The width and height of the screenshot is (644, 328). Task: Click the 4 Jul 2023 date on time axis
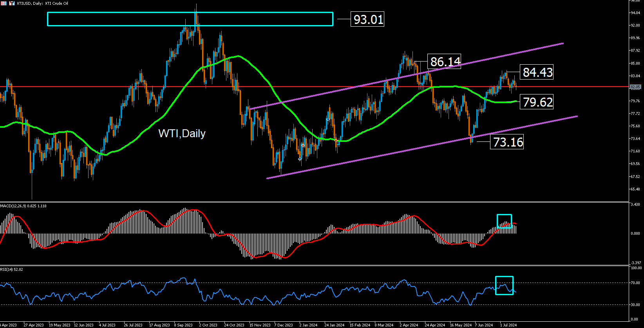[107, 325]
